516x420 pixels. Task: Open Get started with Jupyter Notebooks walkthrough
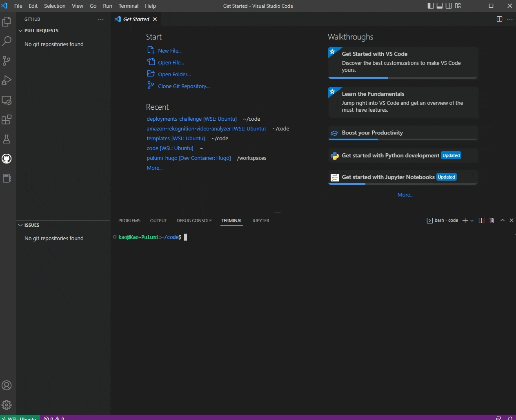coord(403,177)
